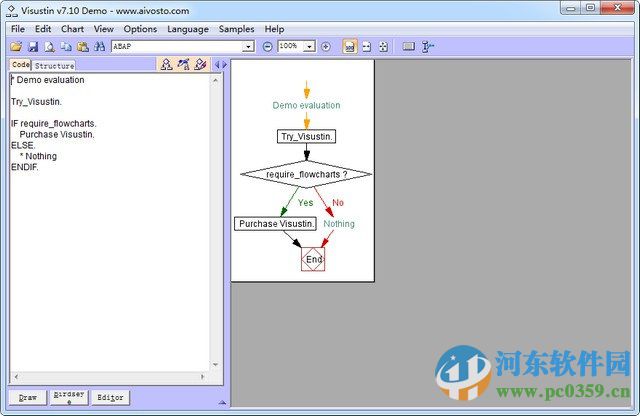
Task: Click the left blue arrow to shrink the panel
Action: tap(217, 65)
